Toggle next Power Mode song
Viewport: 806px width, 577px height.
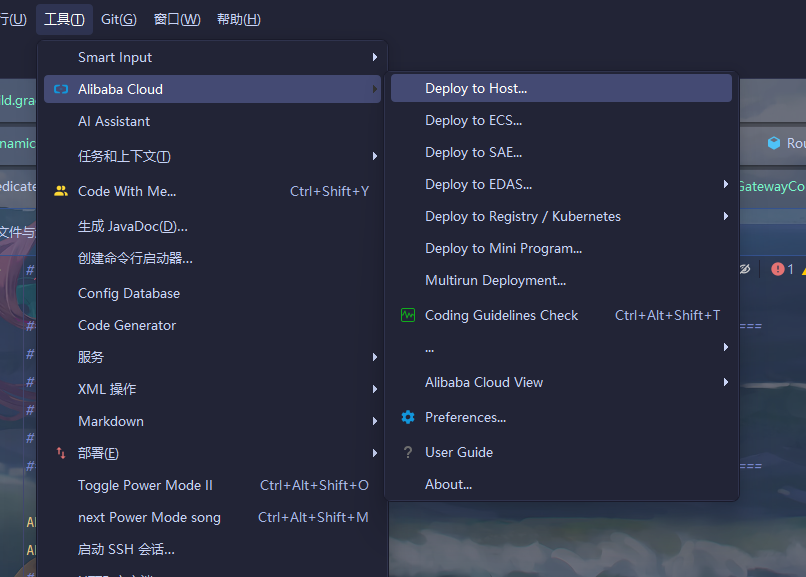click(150, 517)
